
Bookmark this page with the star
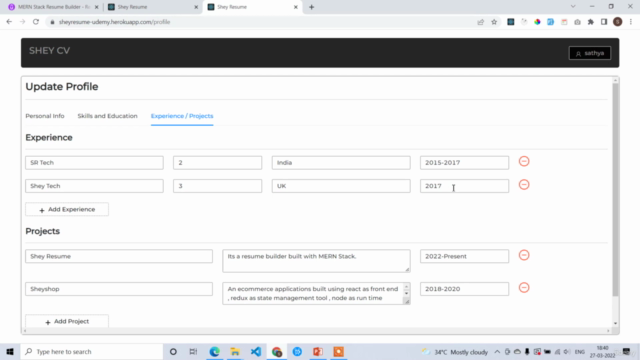tap(494, 22)
